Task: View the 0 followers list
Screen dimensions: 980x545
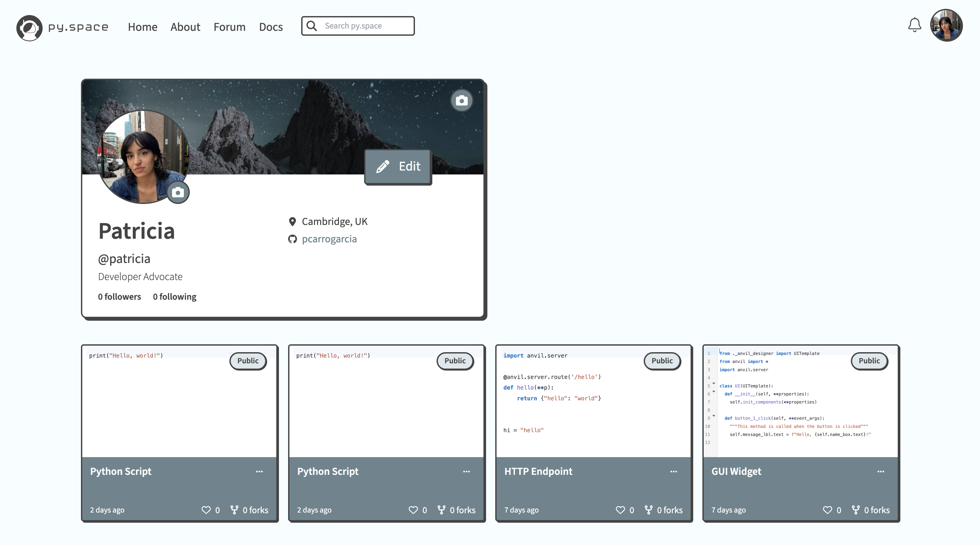Action: click(x=119, y=297)
